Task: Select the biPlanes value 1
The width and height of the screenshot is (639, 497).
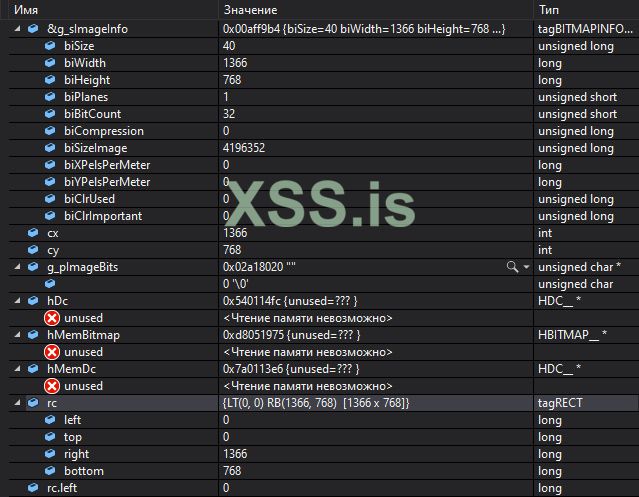Action: point(226,97)
